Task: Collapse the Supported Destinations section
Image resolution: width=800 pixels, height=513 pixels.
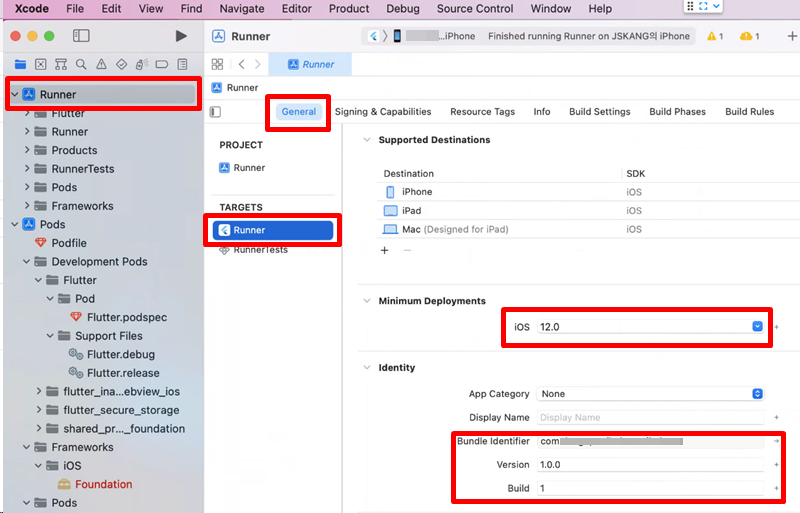Action: point(366,140)
